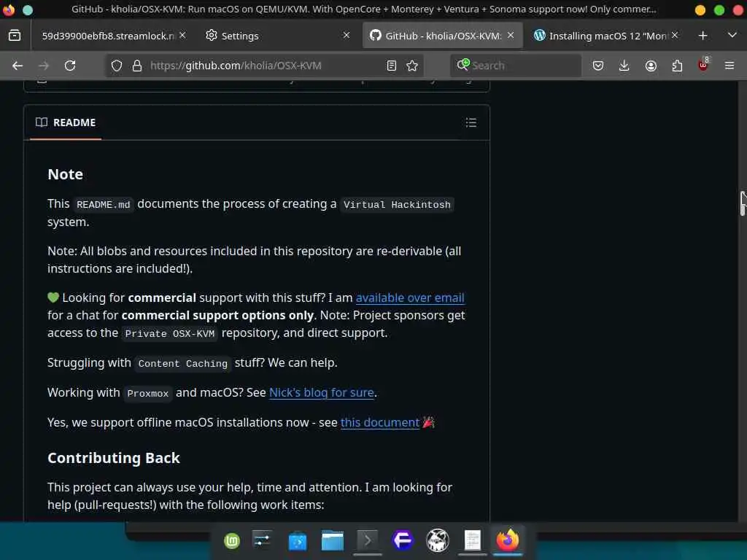
Task: Open the this document link
Action: click(x=379, y=422)
